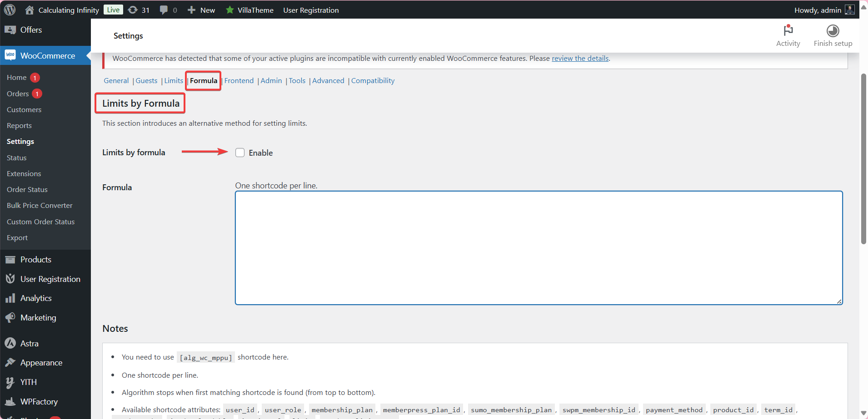Switch to the Guests tab
Screen dimensions: 868x419
(x=146, y=80)
